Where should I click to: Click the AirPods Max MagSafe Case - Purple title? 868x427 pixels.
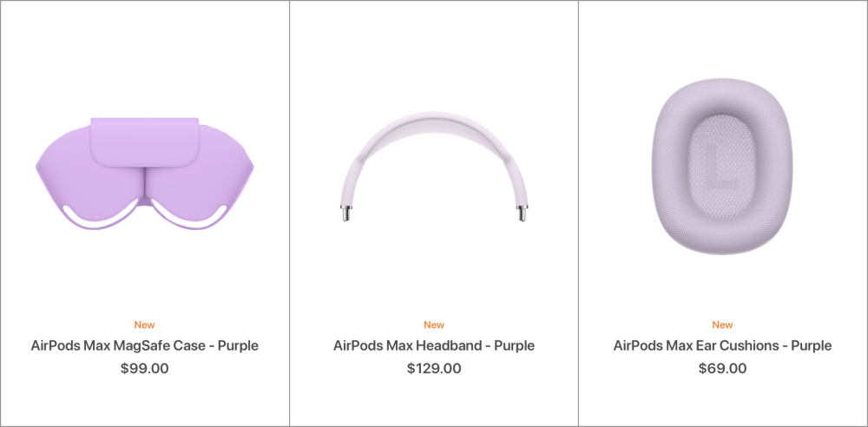(x=144, y=345)
